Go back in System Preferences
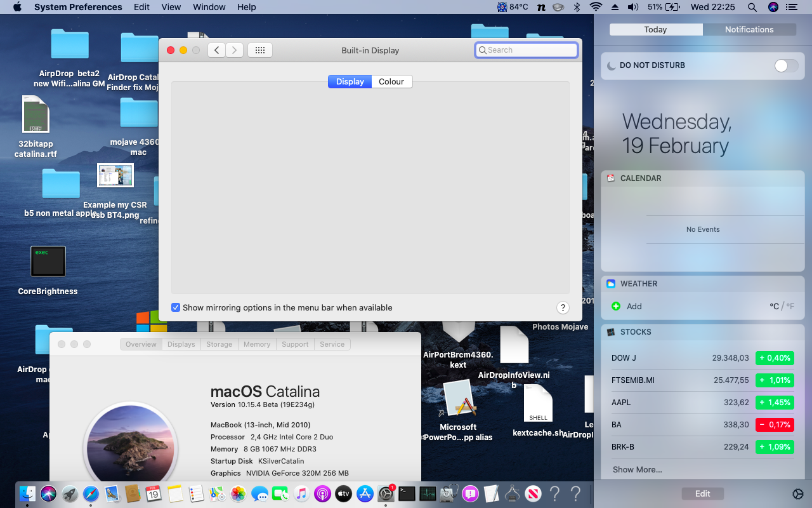Viewport: 812px width, 508px height. [x=216, y=50]
